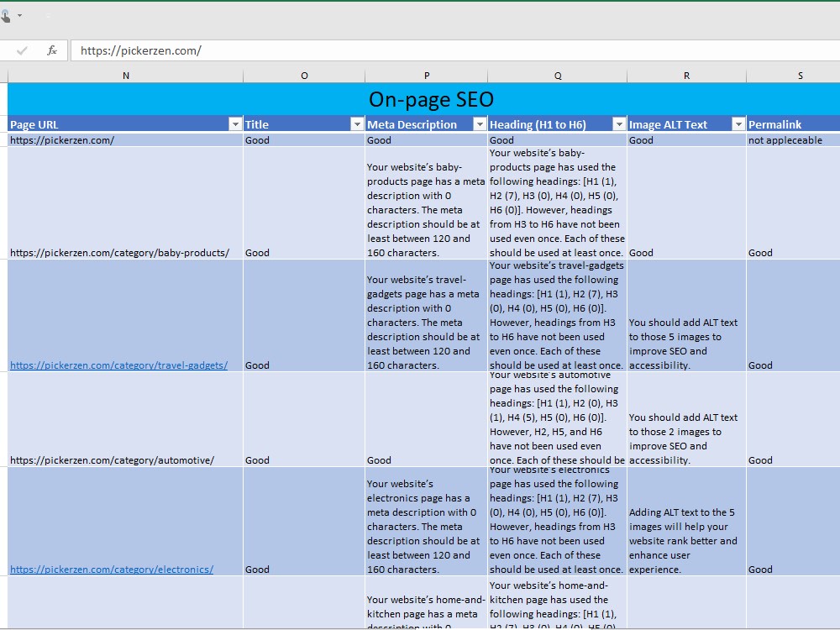Open the Title column filter dropdown
Viewport: 840px width, 630px height.
tap(357, 124)
